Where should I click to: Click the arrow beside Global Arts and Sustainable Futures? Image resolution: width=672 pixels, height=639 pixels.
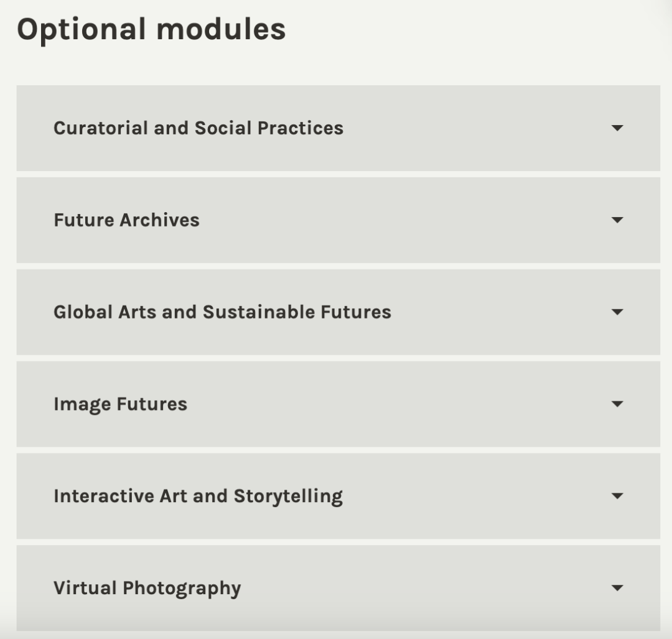(x=617, y=312)
